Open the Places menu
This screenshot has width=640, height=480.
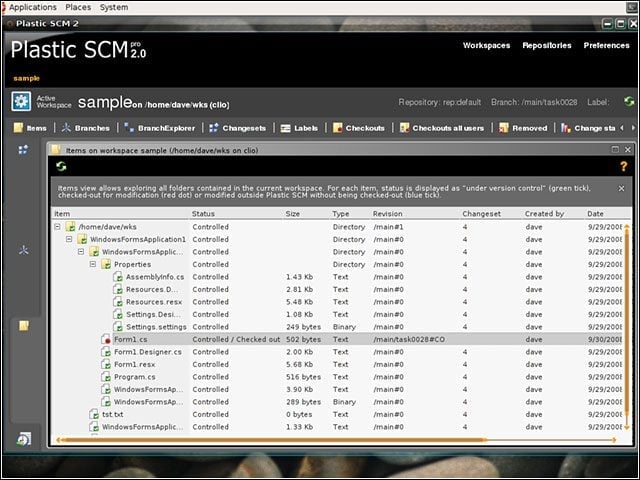pyautogui.click(x=78, y=7)
